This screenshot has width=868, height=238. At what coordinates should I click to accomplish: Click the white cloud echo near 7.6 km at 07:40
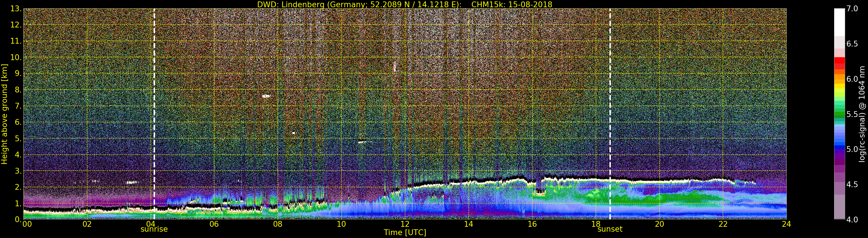pyautogui.click(x=266, y=96)
